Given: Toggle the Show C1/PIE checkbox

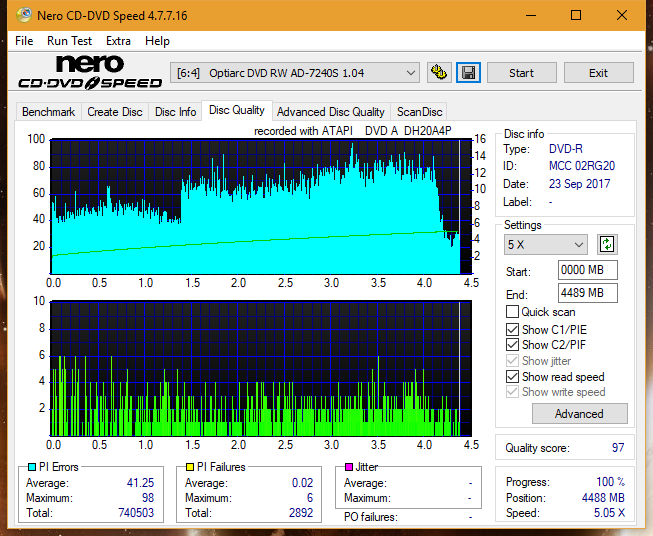Looking at the screenshot, I should [x=512, y=329].
